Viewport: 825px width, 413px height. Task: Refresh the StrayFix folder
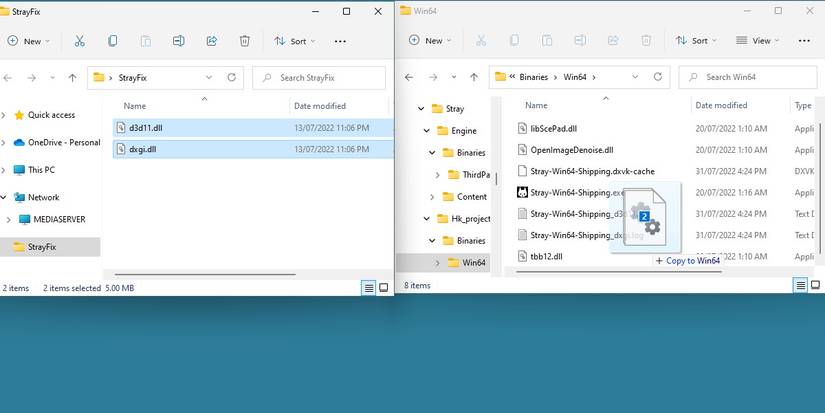coord(232,77)
